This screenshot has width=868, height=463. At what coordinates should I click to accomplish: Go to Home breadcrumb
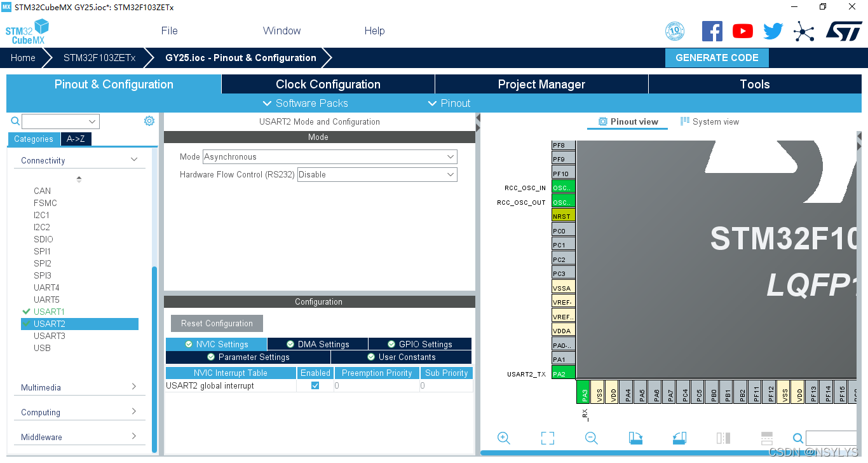(x=23, y=58)
